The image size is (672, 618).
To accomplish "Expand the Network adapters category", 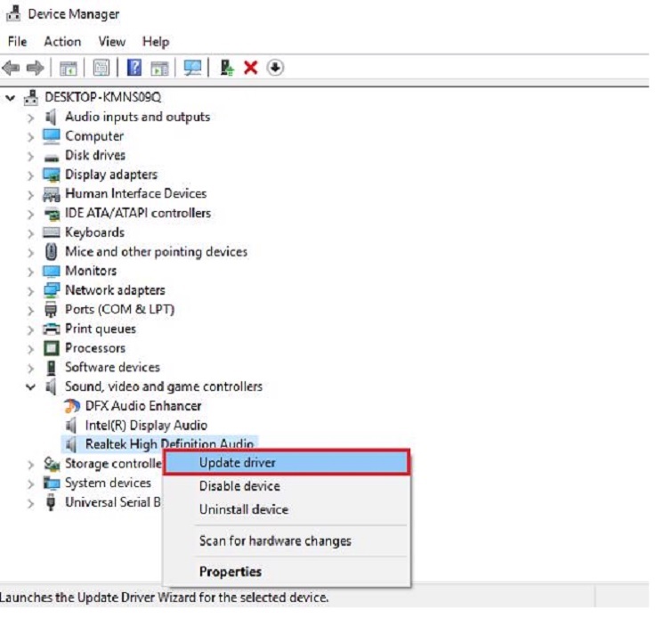I will (x=30, y=291).
